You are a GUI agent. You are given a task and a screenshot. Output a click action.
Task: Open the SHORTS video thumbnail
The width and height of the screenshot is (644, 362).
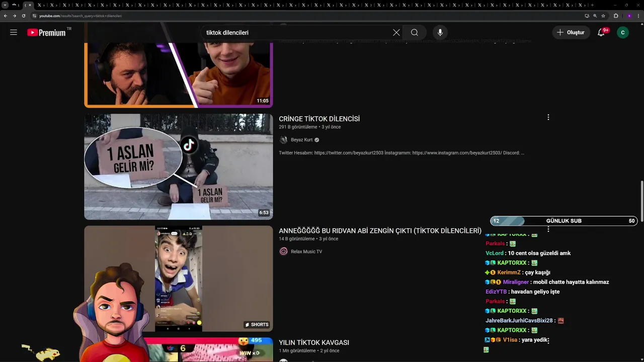point(179,279)
